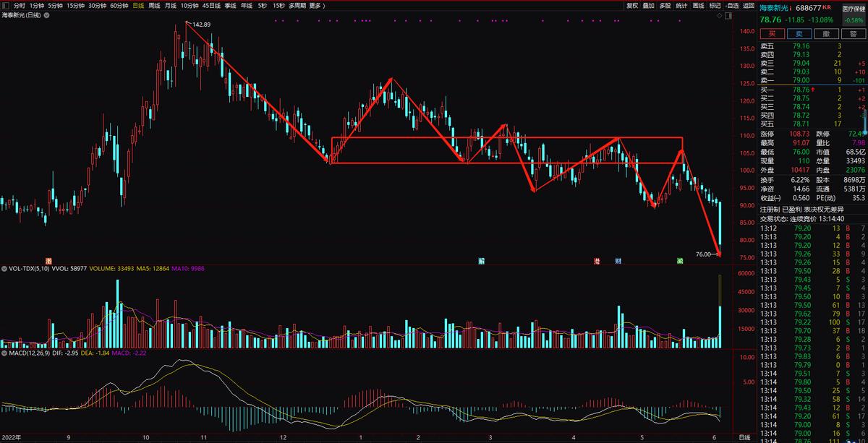Click the 买一 row price 78.76

tap(801, 90)
